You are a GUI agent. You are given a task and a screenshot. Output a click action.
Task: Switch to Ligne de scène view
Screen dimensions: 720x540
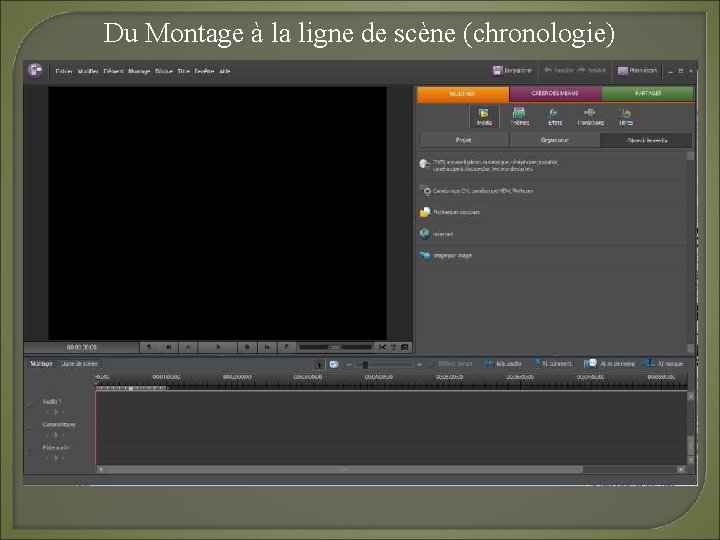[x=79, y=364]
